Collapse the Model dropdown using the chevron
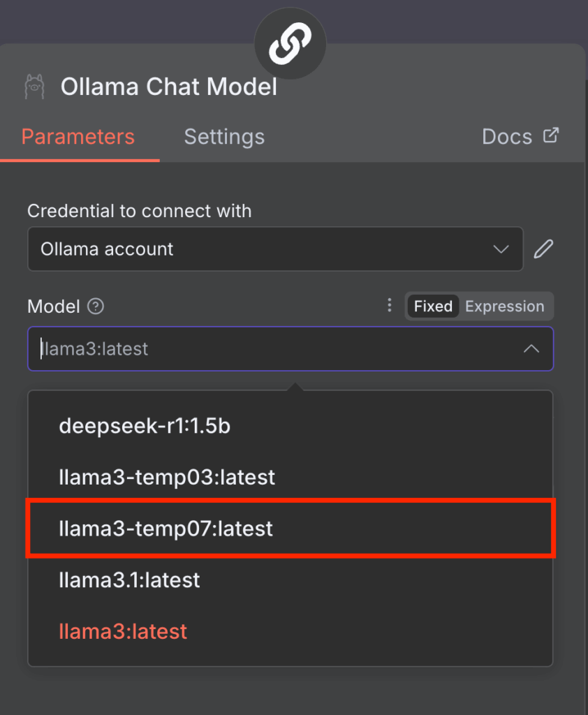The image size is (588, 715). pos(531,348)
